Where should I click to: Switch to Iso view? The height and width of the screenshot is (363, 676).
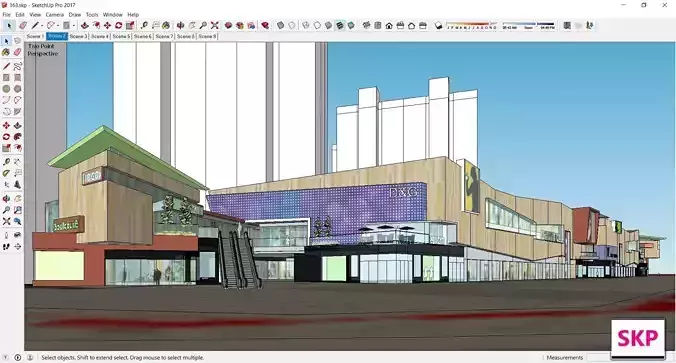[366, 26]
